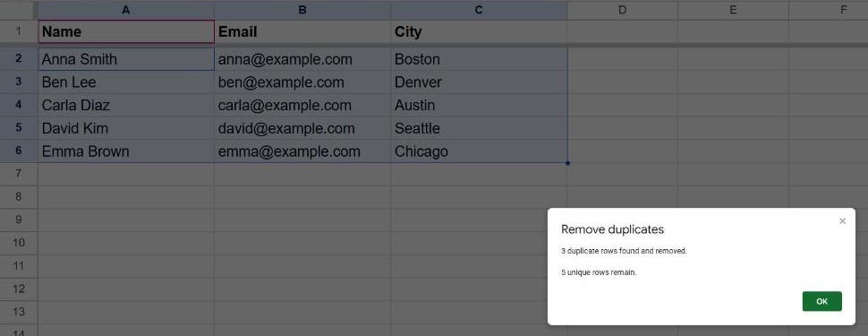Select row 10 header
The image size is (868, 336).
[x=19, y=244]
